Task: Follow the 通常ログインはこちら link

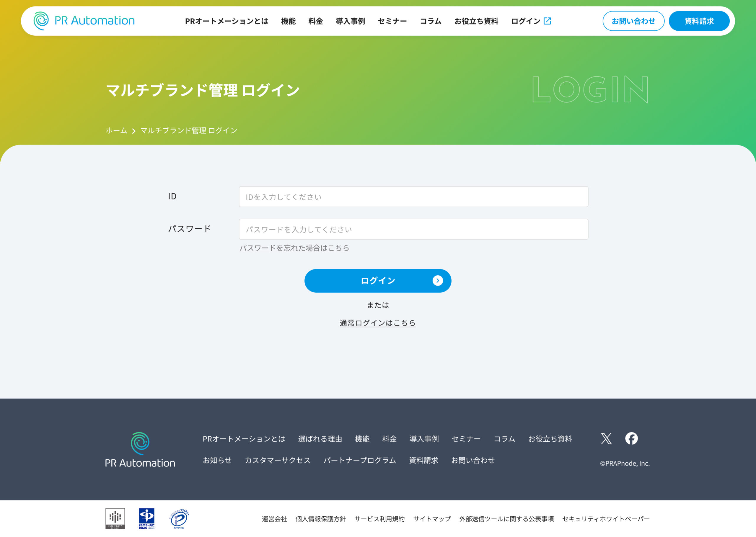Action: click(x=377, y=323)
